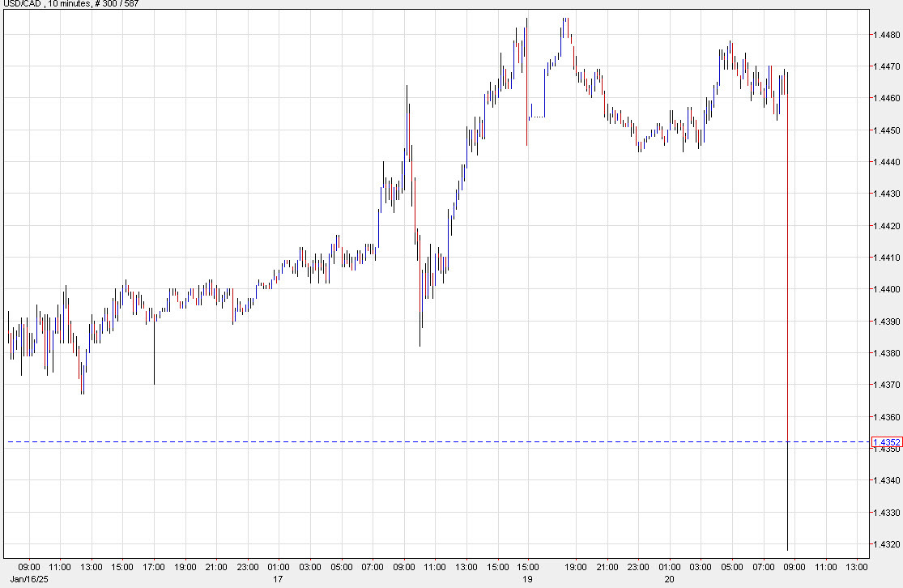The image size is (903, 588).
Task: Click the dotted flat gap line near 1.4454
Action: (538, 117)
